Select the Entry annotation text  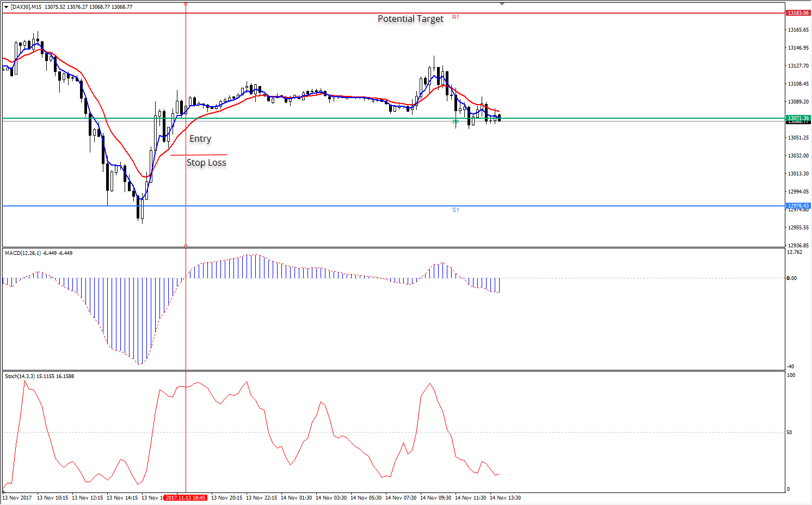click(200, 138)
